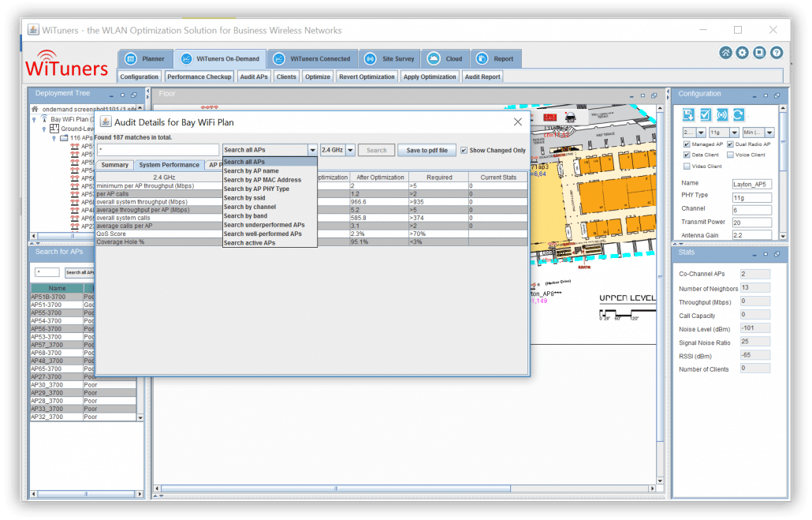Minimize the Deployment Tree panel
The image size is (812, 520).
[x=111, y=95]
